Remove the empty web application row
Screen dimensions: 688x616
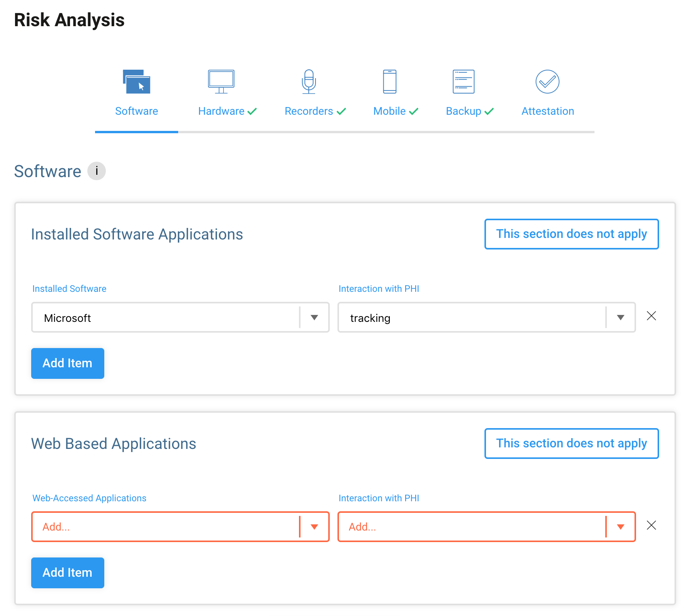tap(651, 526)
